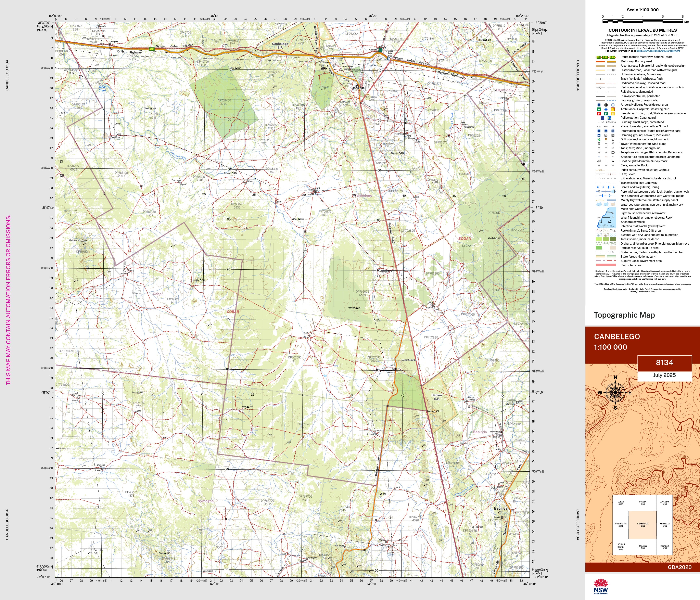Click the red urban Fire station icon
Image resolution: width=700 pixels, height=600 pixels.
click(x=599, y=114)
